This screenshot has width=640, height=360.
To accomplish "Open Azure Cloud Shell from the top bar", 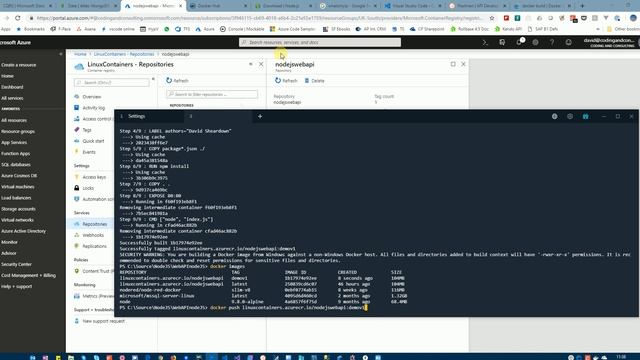I will (x=485, y=42).
